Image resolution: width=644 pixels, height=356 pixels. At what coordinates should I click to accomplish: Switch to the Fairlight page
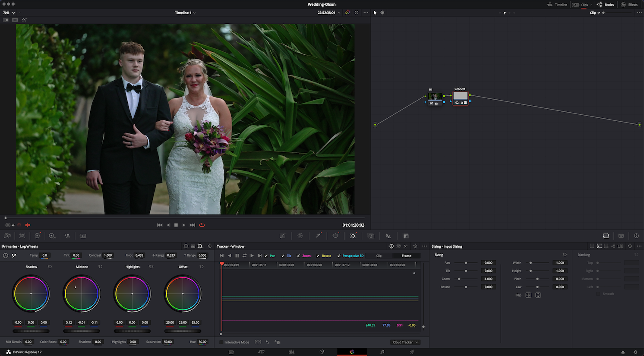[x=382, y=352]
